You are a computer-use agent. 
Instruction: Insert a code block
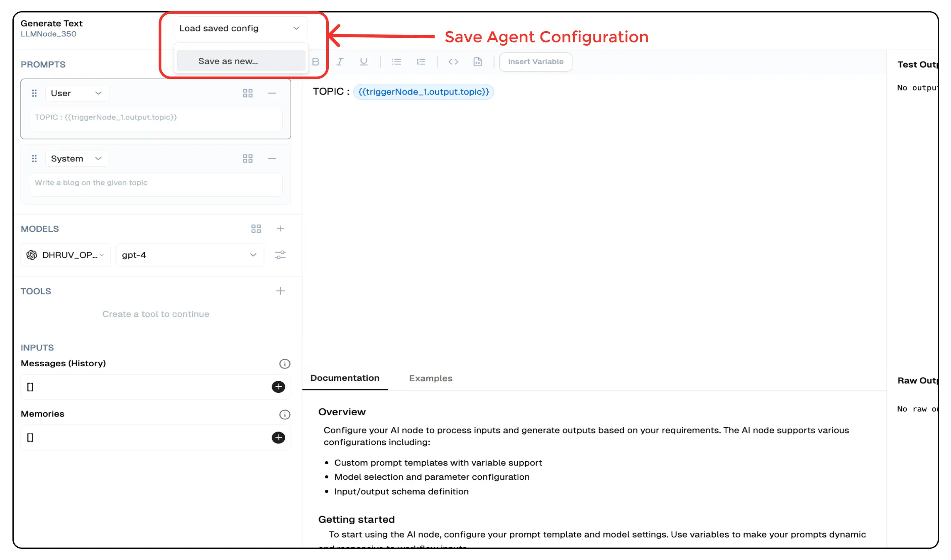[477, 61]
